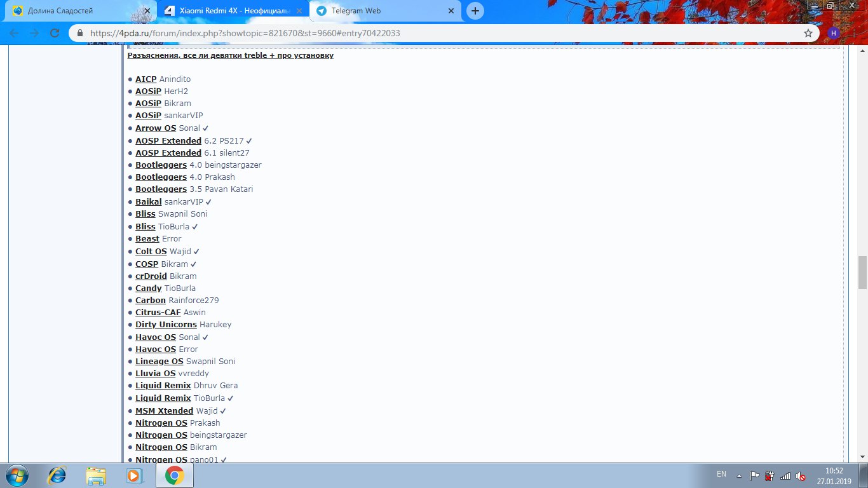Reload the current page
This screenshot has height=488, width=868.
pos(55,33)
